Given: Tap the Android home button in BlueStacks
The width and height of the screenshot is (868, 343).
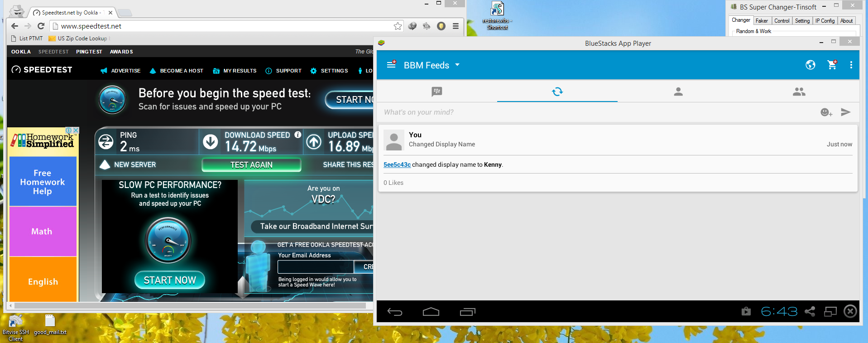Looking at the screenshot, I should point(431,312).
